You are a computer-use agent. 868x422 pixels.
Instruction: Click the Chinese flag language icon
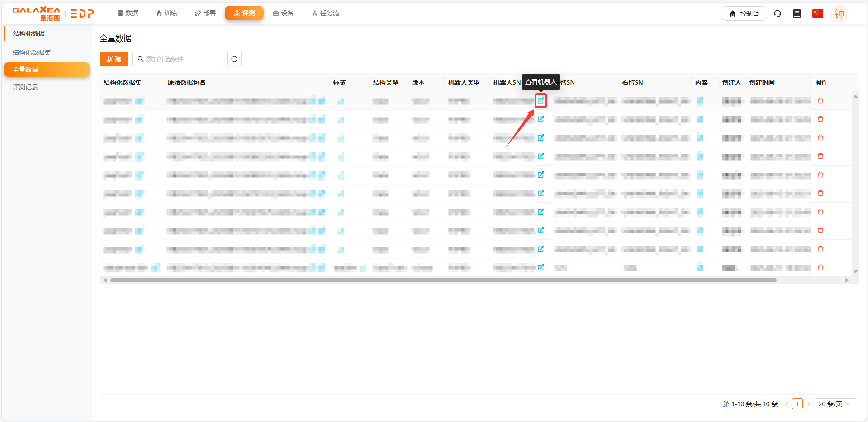click(x=817, y=14)
